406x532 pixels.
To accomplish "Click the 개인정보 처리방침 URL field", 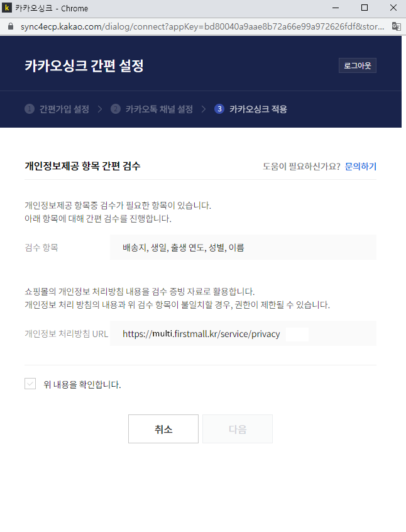I will (243, 333).
